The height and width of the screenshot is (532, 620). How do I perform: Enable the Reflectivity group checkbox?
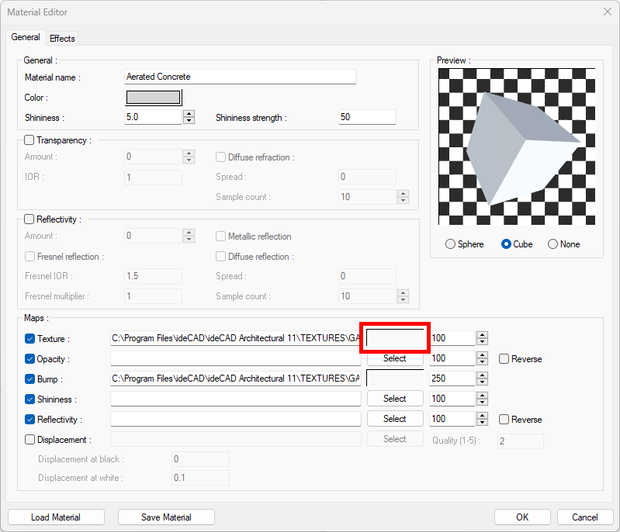29,219
